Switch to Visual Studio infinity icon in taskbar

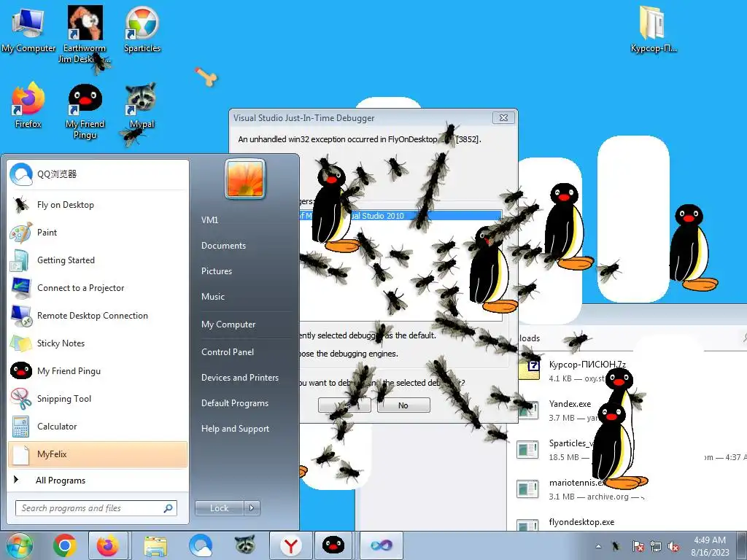pyautogui.click(x=381, y=545)
